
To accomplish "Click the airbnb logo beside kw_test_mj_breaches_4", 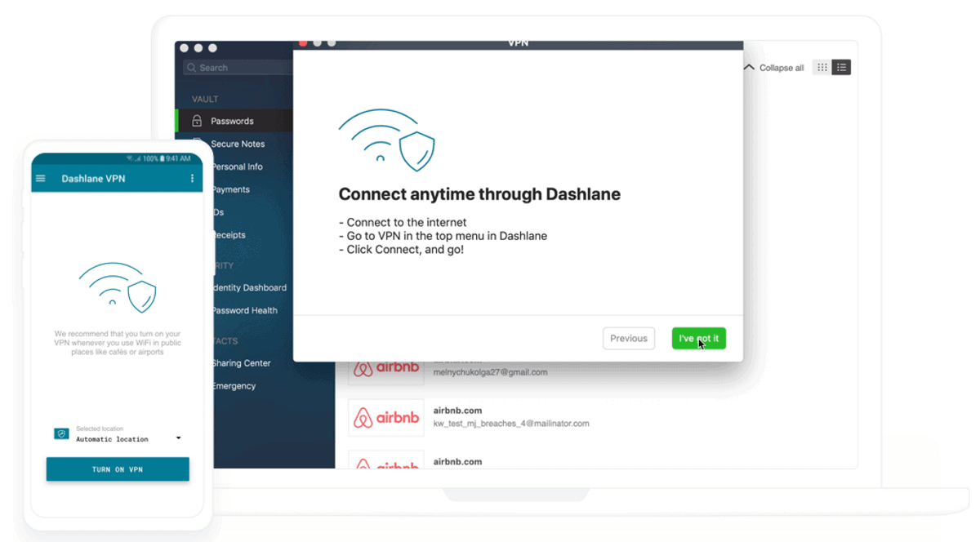I will coord(385,418).
